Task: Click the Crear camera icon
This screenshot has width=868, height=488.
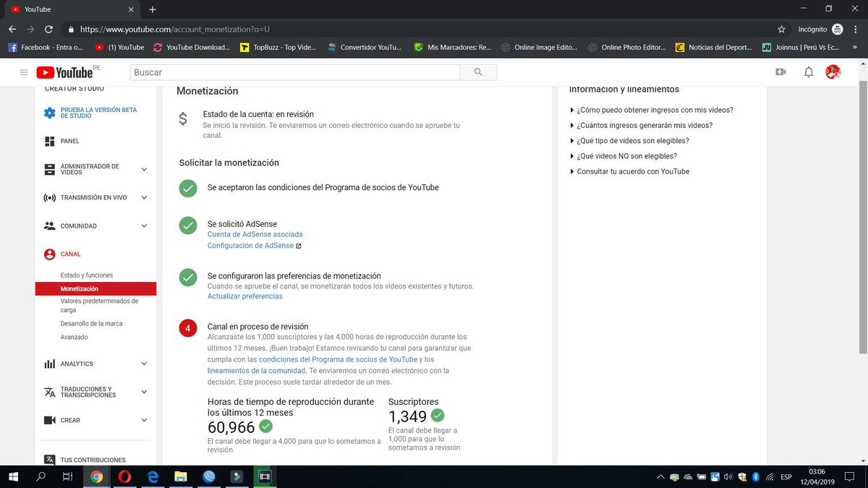Action: tap(49, 420)
